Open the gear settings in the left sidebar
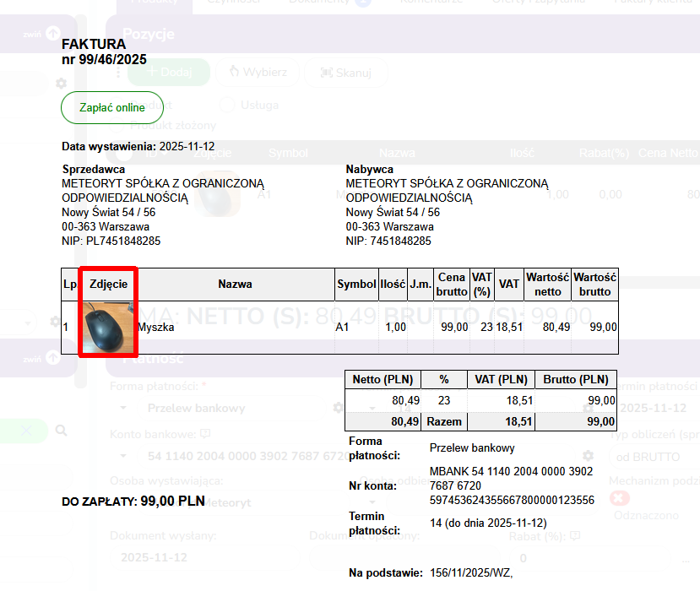The image size is (700, 591). coord(61,84)
